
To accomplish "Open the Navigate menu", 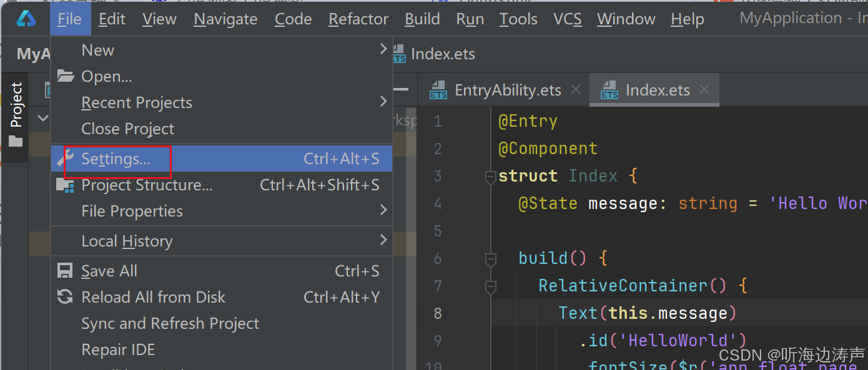I will [225, 19].
